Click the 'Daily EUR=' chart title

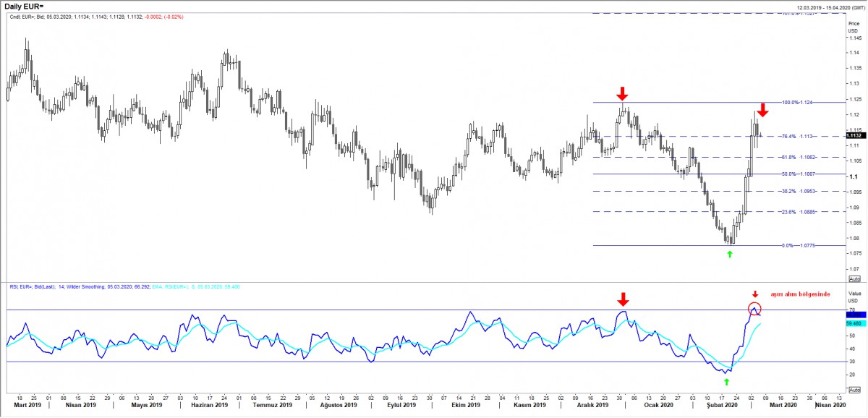coord(24,6)
